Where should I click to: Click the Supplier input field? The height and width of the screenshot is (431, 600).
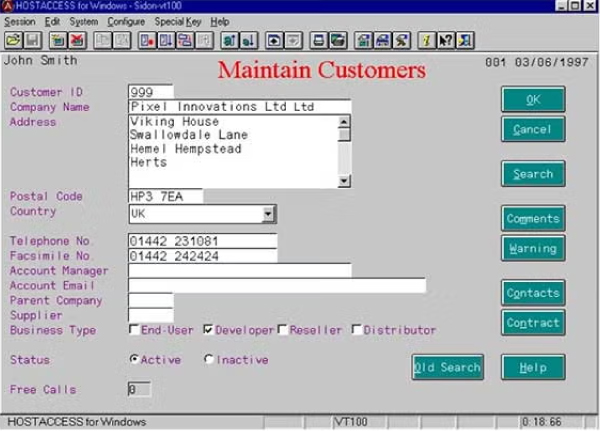[151, 315]
